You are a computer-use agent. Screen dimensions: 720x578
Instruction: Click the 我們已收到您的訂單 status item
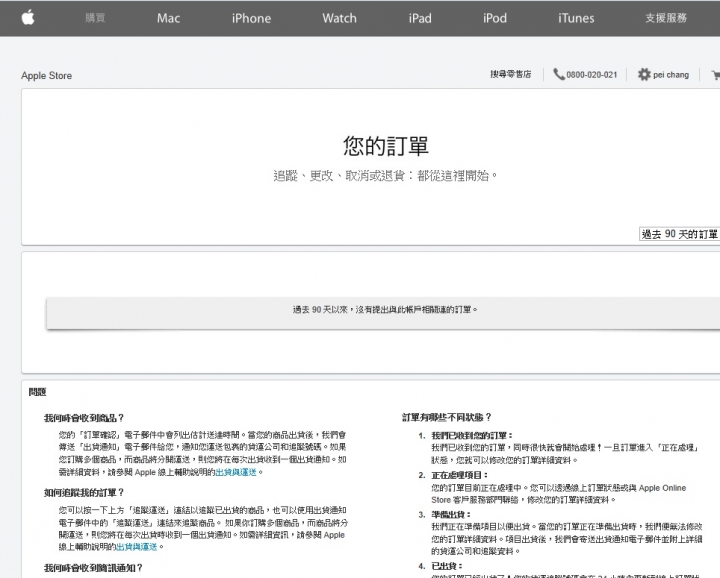coord(472,435)
